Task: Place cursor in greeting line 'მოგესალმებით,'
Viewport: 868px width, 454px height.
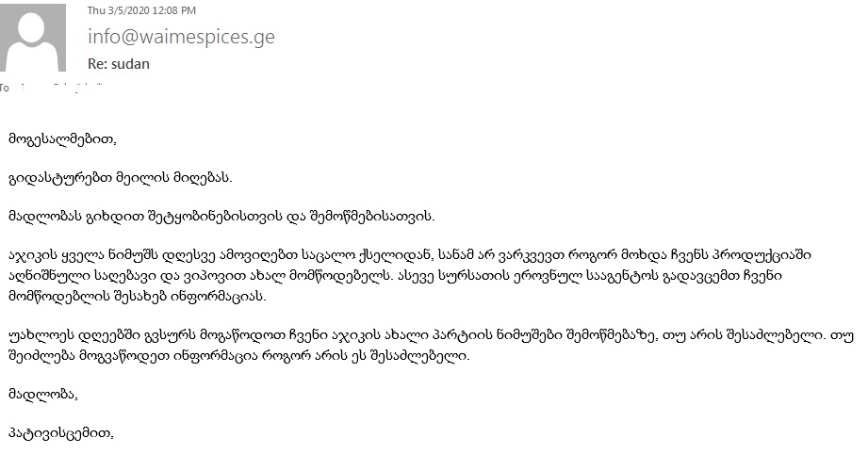Action: pos(62,138)
